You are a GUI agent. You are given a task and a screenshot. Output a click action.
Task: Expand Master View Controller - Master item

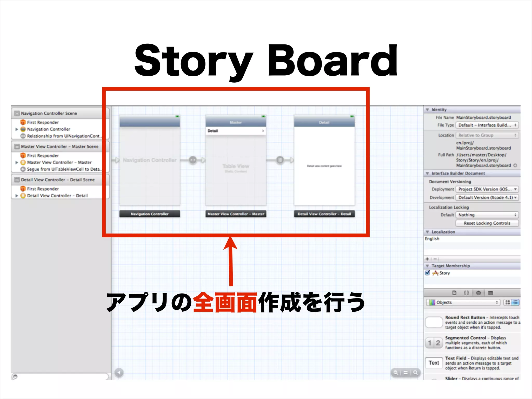(17, 162)
